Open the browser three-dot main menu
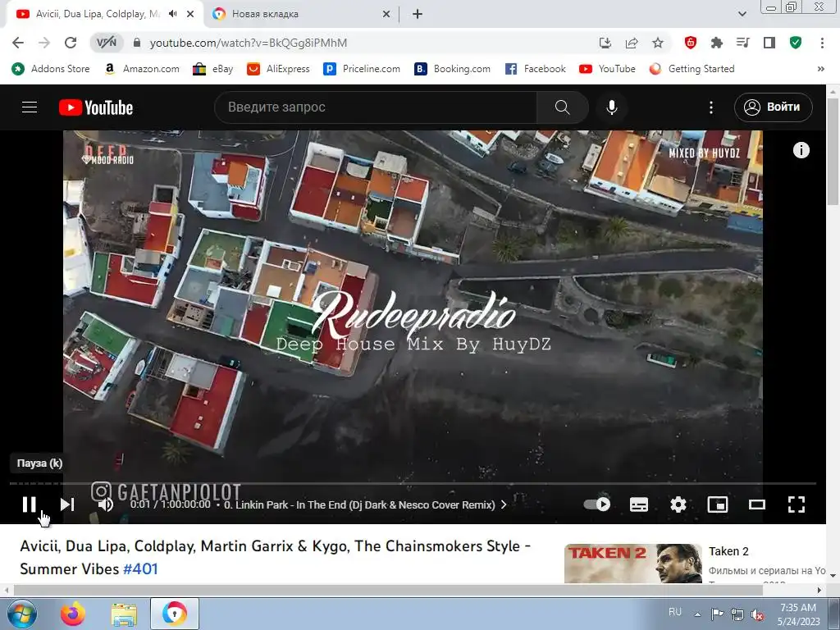Screen dimensions: 840x630 click(822, 43)
